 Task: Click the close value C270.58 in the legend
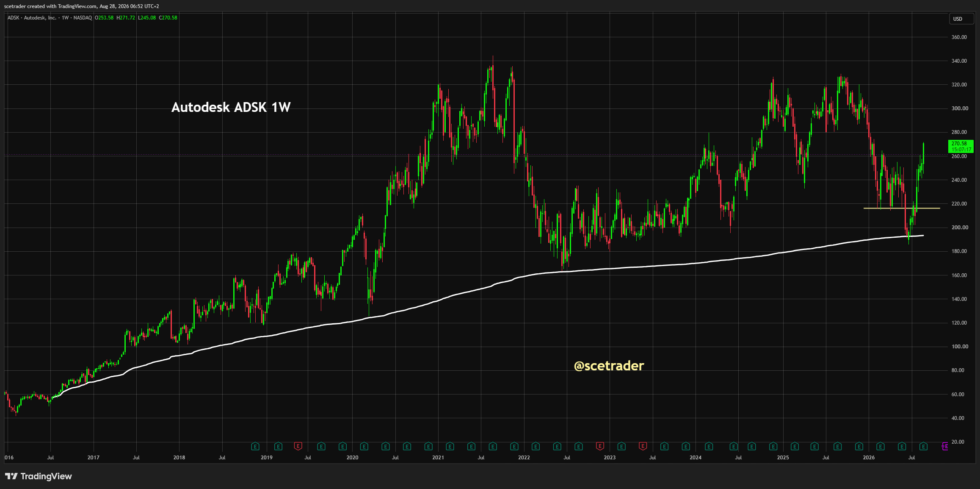(168, 18)
